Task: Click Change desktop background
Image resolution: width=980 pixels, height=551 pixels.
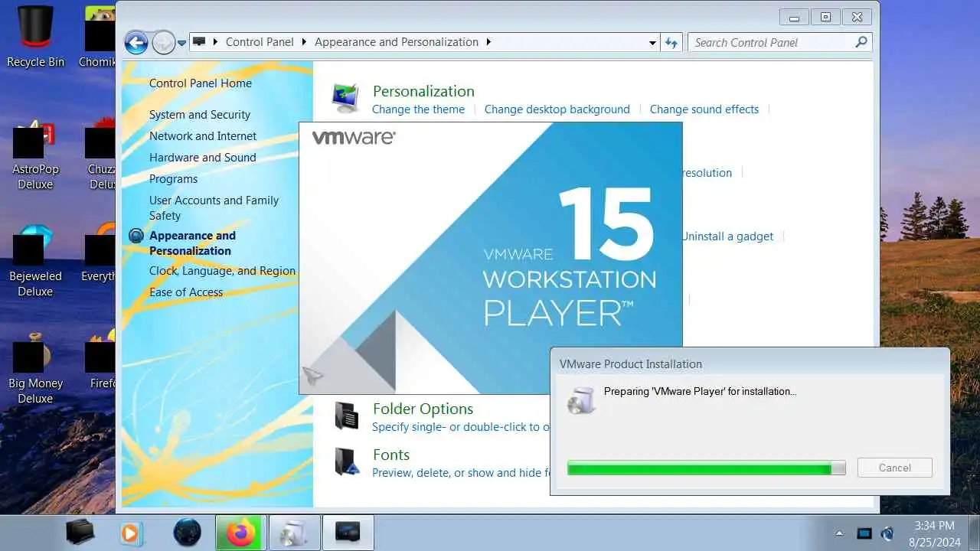Action: click(557, 109)
